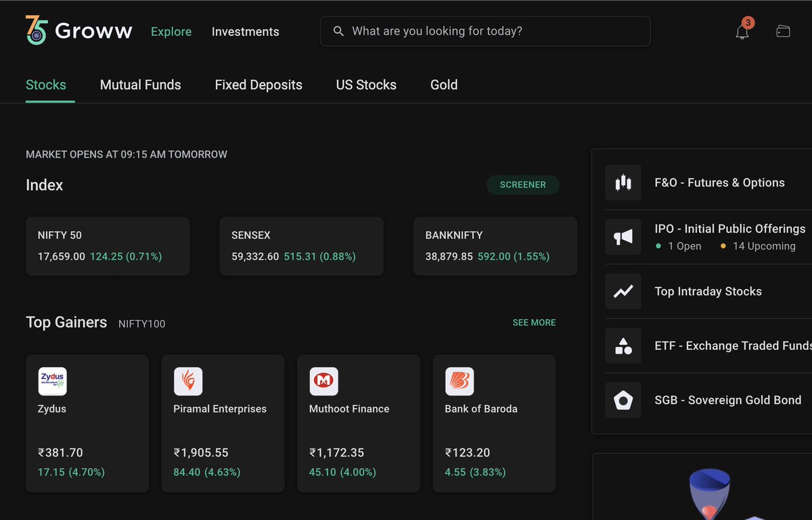Switch to the Stocks tab
The image size is (812, 520).
46,85
